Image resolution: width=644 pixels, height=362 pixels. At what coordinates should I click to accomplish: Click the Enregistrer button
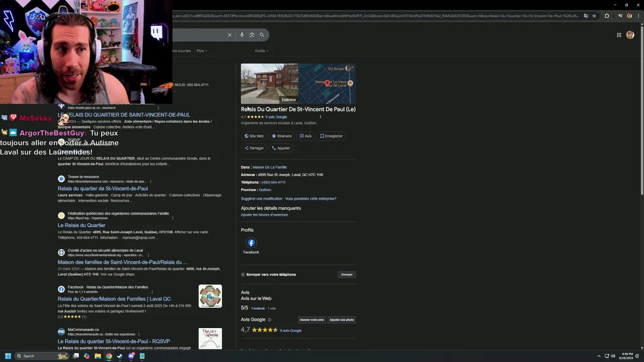click(331, 136)
